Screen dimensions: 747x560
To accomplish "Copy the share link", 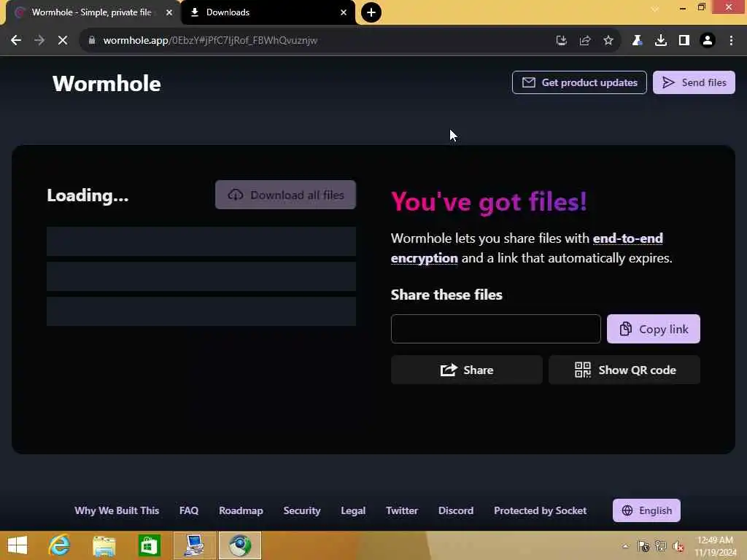I will [653, 329].
